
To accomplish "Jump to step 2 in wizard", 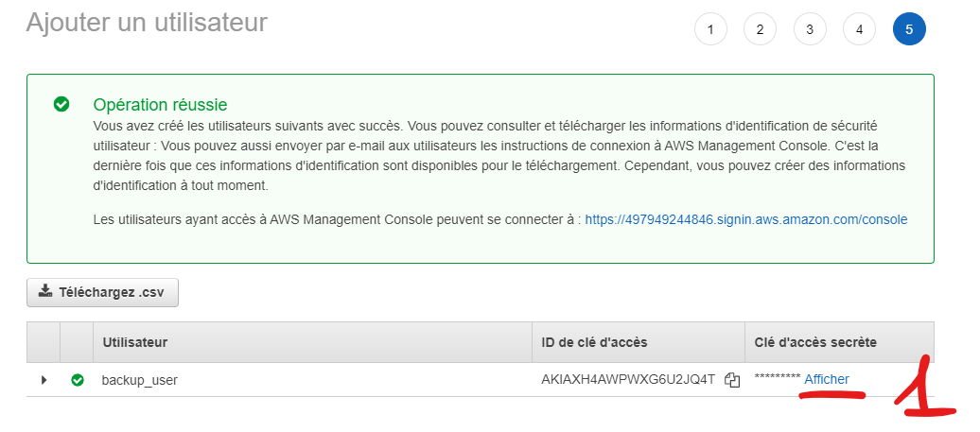I will click(760, 29).
